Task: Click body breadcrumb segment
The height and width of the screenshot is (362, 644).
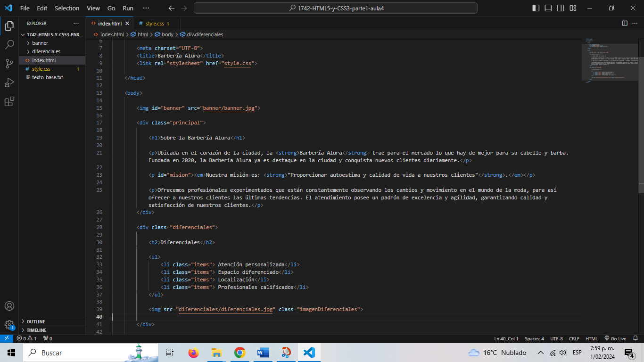Action: [x=167, y=34]
